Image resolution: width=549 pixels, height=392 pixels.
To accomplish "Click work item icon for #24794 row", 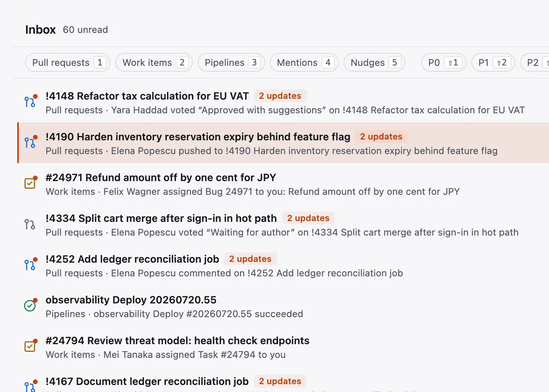I will 30,347.
